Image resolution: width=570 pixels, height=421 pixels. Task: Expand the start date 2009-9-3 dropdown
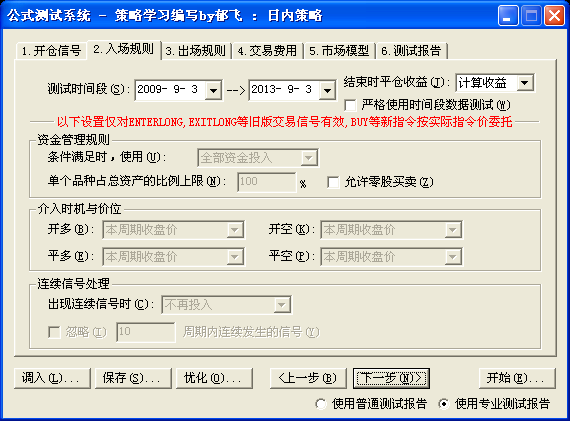tap(213, 90)
